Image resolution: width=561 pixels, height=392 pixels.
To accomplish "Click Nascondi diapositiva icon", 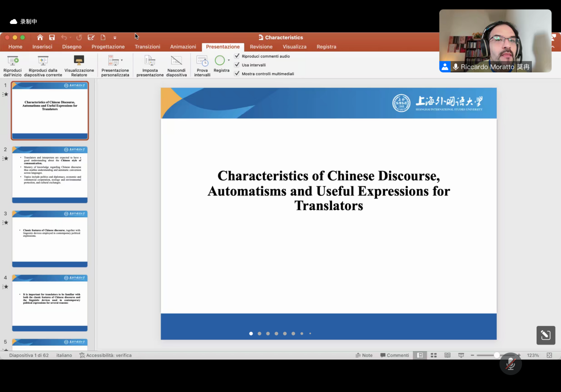I will (x=176, y=61).
